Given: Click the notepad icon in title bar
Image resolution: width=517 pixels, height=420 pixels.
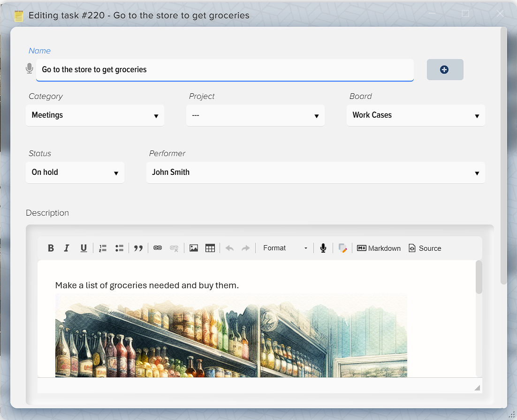Looking at the screenshot, I should pos(19,15).
